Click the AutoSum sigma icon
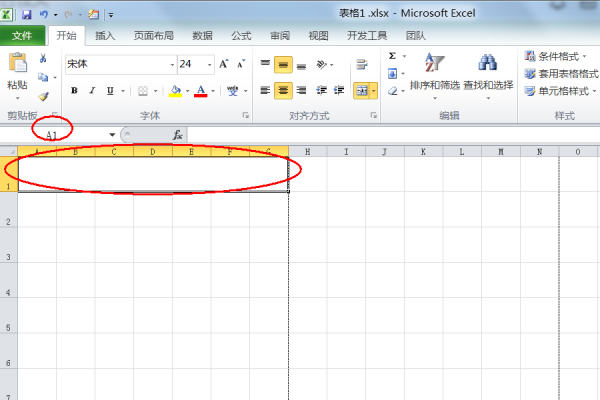Viewport: 600px width, 400px height. pyautogui.click(x=392, y=56)
